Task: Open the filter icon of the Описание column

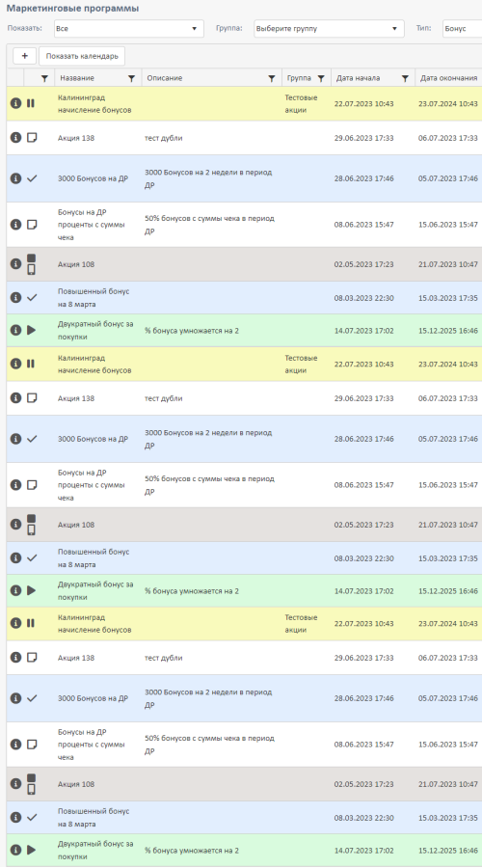Action: tap(272, 79)
